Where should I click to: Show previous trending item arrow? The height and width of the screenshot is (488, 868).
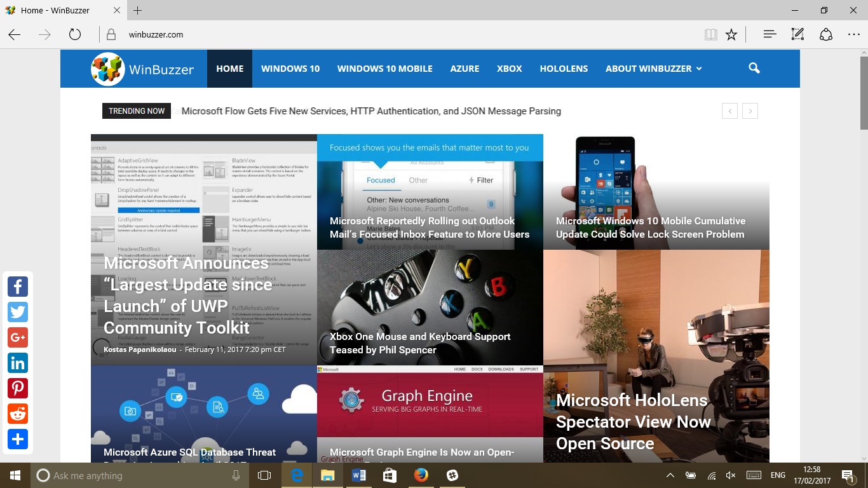(730, 111)
